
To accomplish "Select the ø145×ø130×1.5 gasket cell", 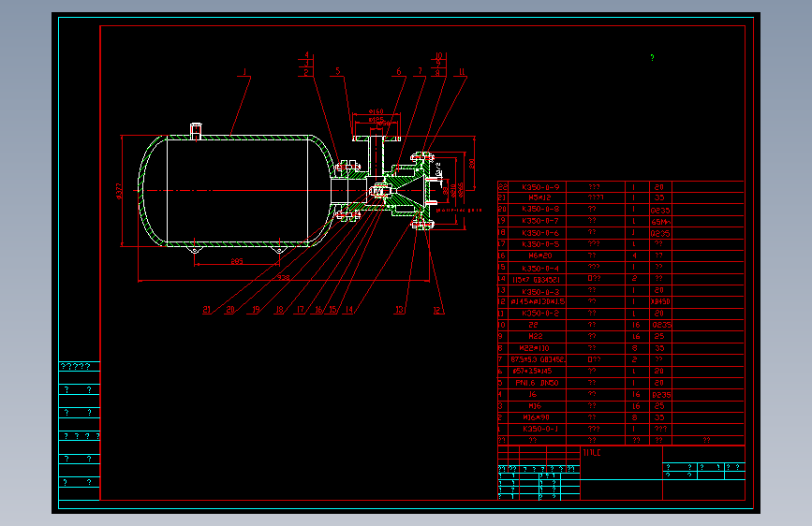I will pyautogui.click(x=538, y=301).
